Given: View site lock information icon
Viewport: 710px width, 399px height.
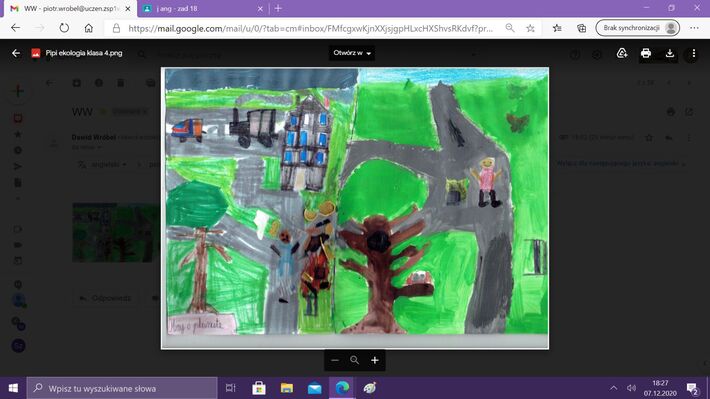Looking at the screenshot, I should tap(116, 28).
